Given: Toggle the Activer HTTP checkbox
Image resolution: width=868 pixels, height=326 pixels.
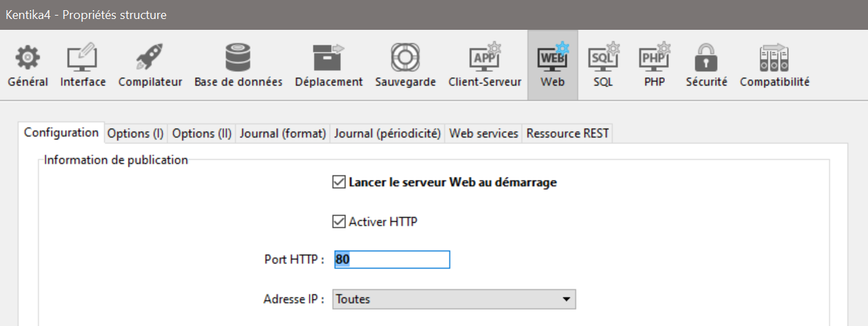Looking at the screenshot, I should pos(339,222).
